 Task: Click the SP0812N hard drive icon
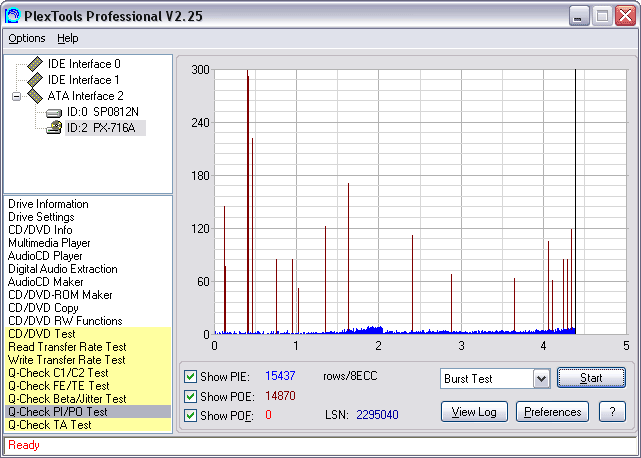54,112
